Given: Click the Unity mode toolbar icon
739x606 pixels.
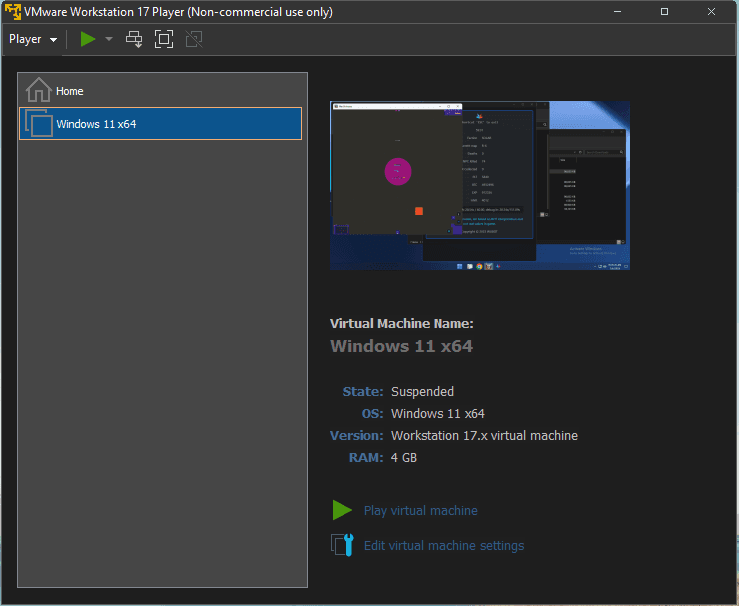Looking at the screenshot, I should point(194,39).
